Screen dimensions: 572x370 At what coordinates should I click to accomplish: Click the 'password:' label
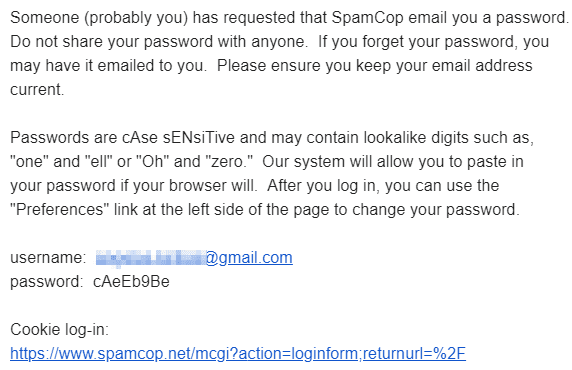[47, 282]
